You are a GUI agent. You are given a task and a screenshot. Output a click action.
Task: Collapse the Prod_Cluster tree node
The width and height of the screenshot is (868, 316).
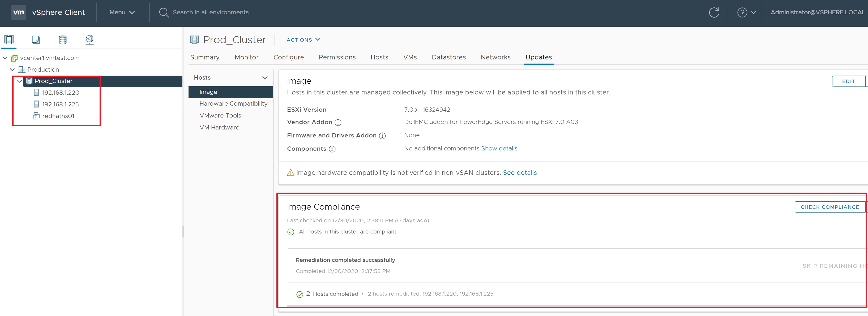coord(20,81)
